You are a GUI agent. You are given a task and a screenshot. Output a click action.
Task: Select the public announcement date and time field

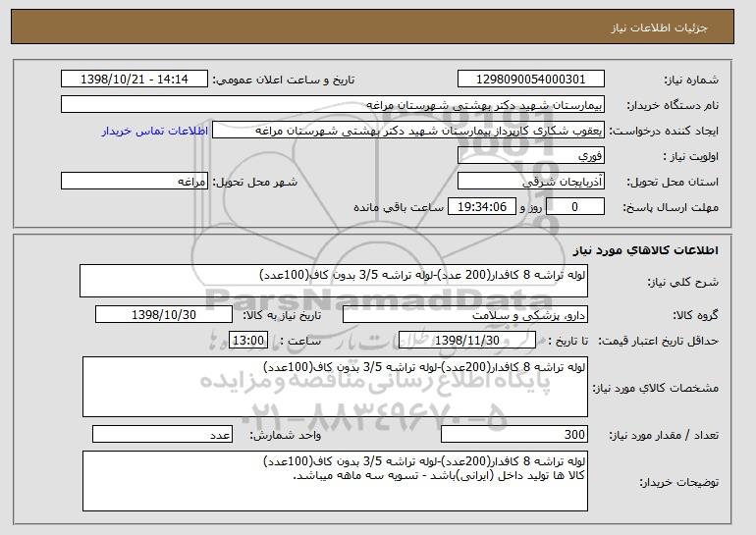coord(135,80)
